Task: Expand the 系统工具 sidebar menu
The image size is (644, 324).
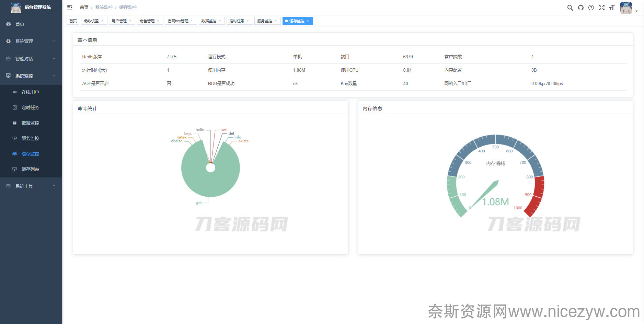Action: [x=31, y=186]
